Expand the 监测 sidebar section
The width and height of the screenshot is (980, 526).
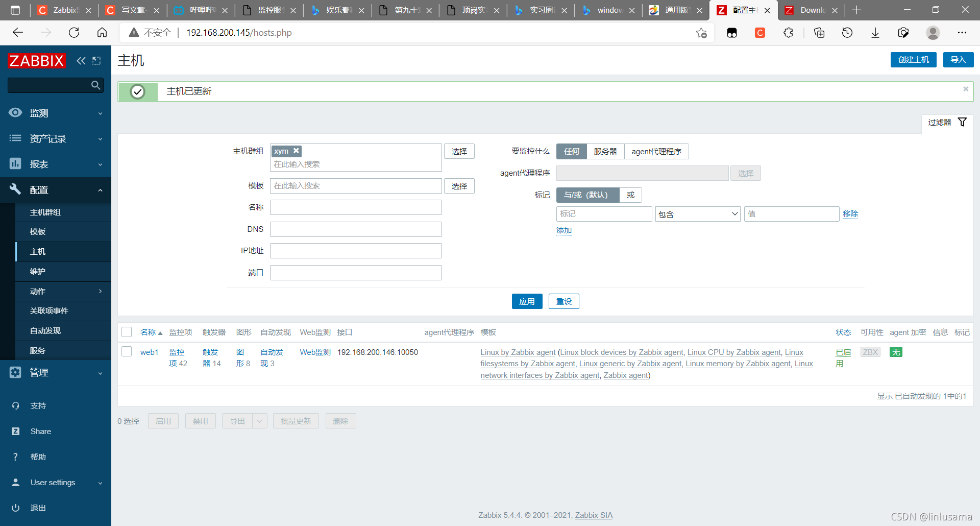[x=56, y=113]
